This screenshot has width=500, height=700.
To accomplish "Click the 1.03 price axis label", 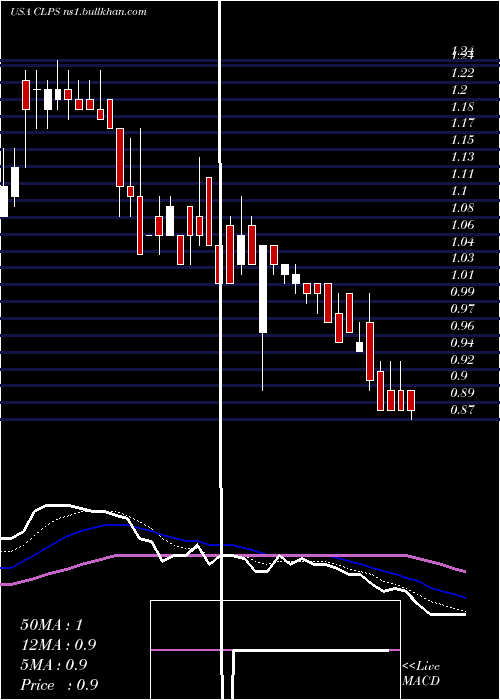I will click(462, 257).
